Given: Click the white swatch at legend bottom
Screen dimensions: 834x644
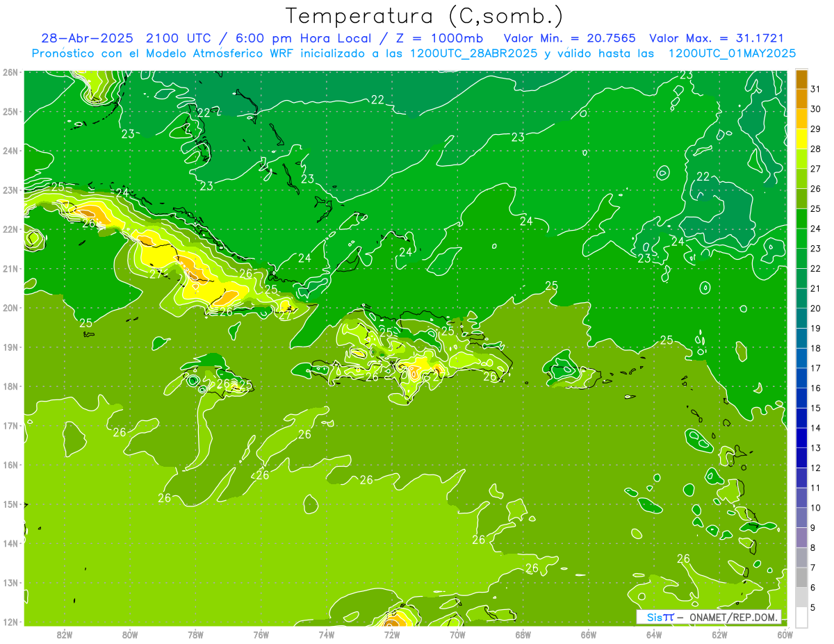Looking at the screenshot, I should tap(801, 617).
